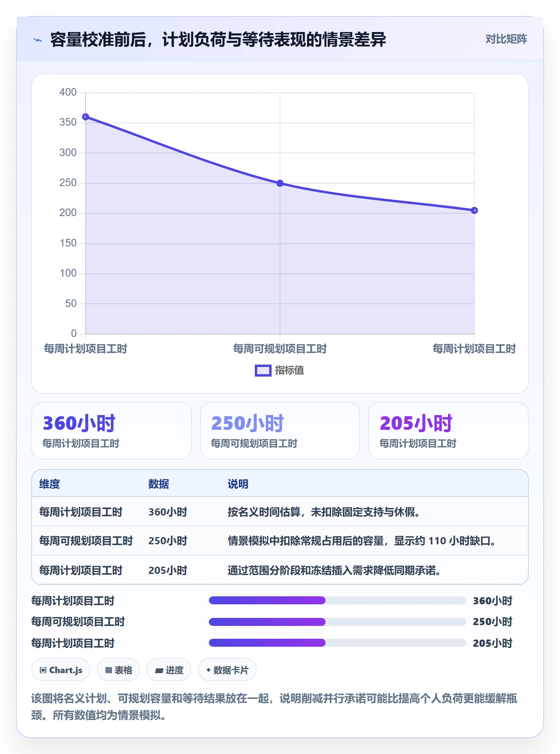The width and height of the screenshot is (560, 754).
Task: Click the 数据卡片 chip
Action: coord(227,670)
